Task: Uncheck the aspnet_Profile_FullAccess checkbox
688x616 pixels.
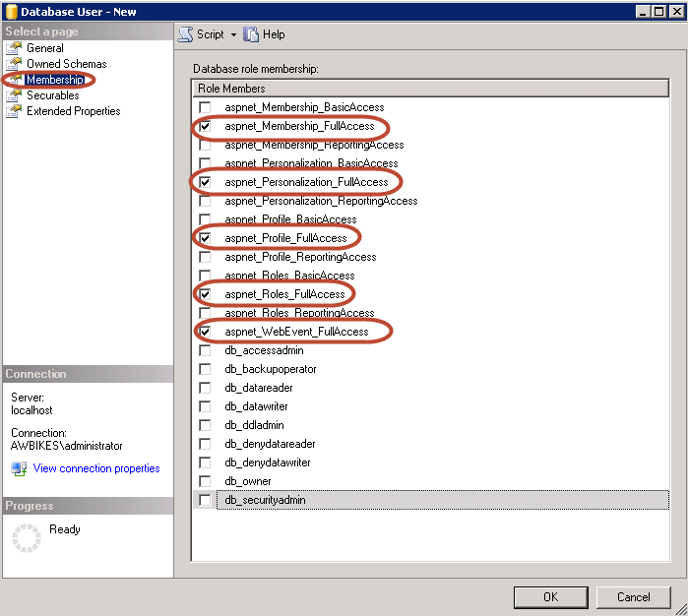Action: coord(205,238)
